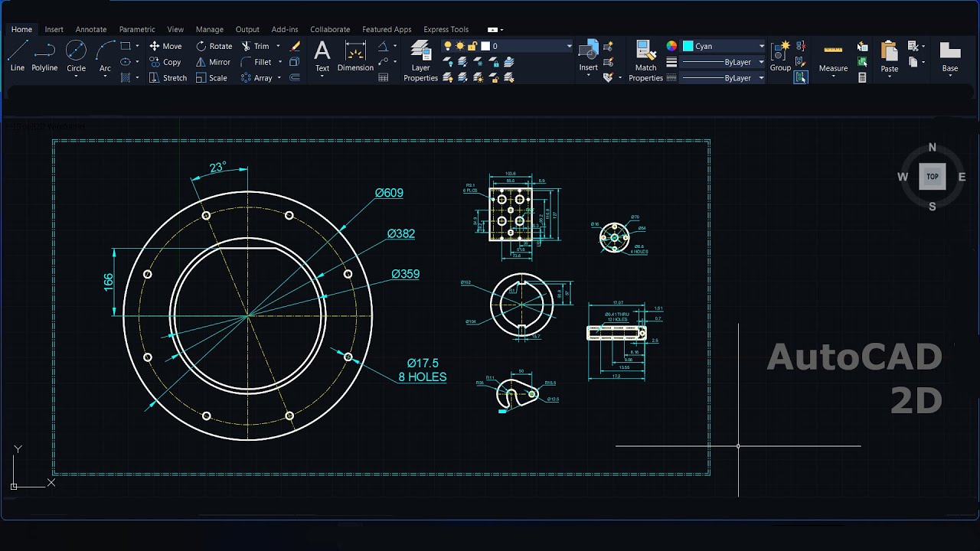Choose the Arc tool
This screenshot has height=551, width=980.
[105, 57]
